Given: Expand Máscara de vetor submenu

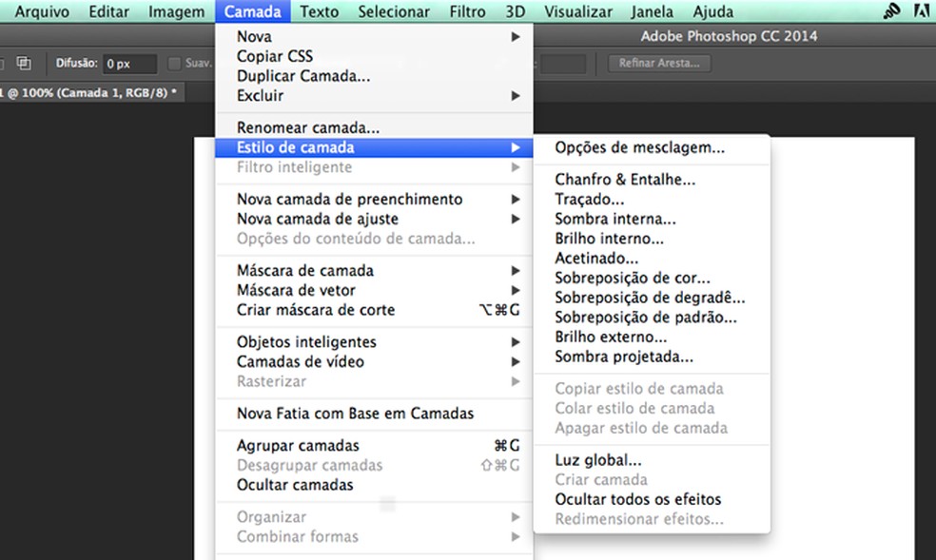Looking at the screenshot, I should pyautogui.click(x=374, y=290).
